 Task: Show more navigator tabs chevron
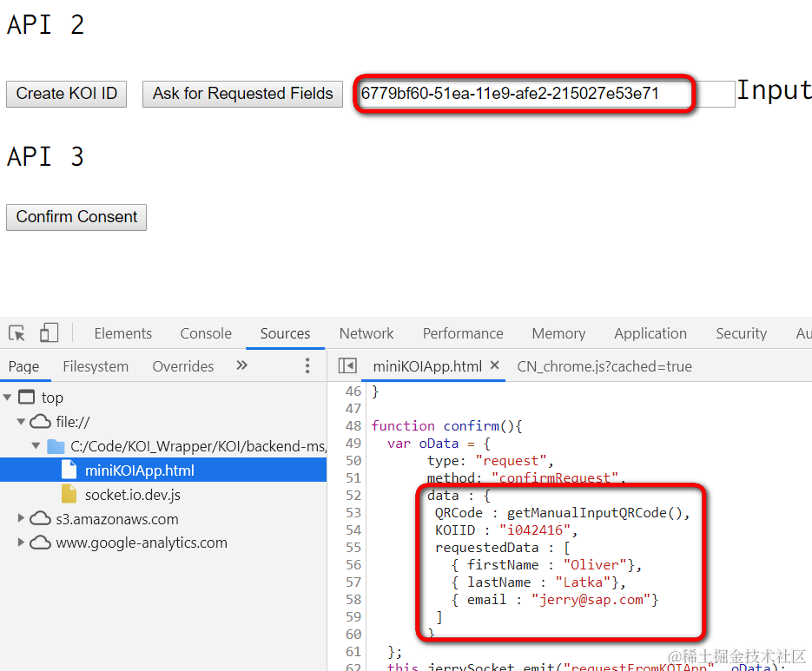pos(241,365)
